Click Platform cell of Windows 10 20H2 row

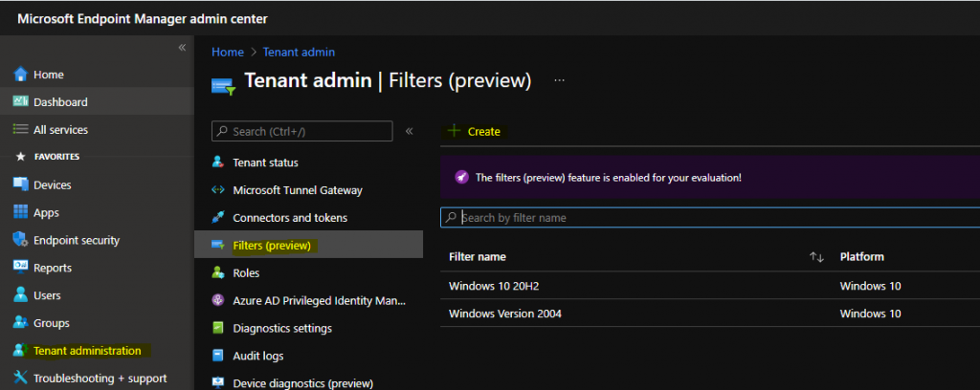[x=871, y=286]
